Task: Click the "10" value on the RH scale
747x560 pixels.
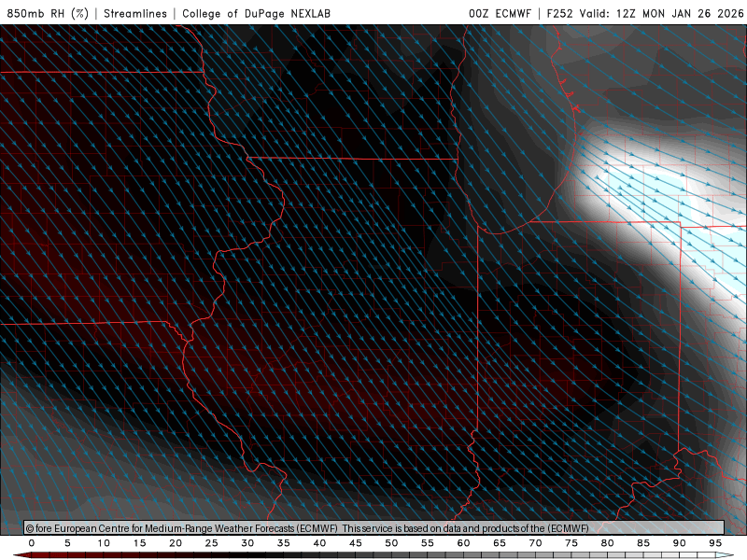Action: pyautogui.click(x=104, y=543)
